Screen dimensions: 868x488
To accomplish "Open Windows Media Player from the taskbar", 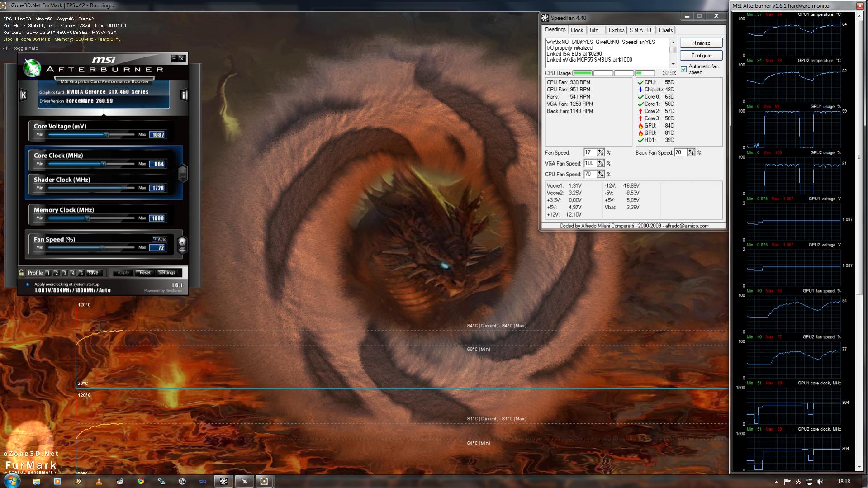I will 57,481.
